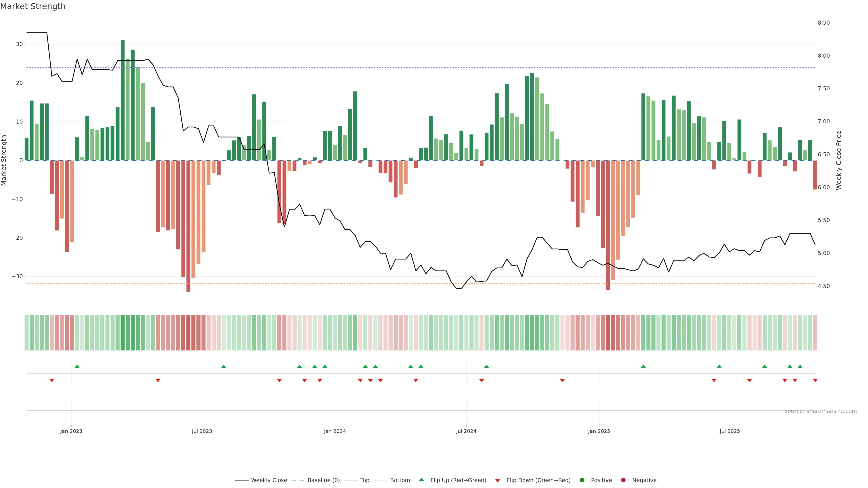Viewport: 868px width, 488px height.
Task: Click the Positive green circle legend icon
Action: (x=582, y=480)
